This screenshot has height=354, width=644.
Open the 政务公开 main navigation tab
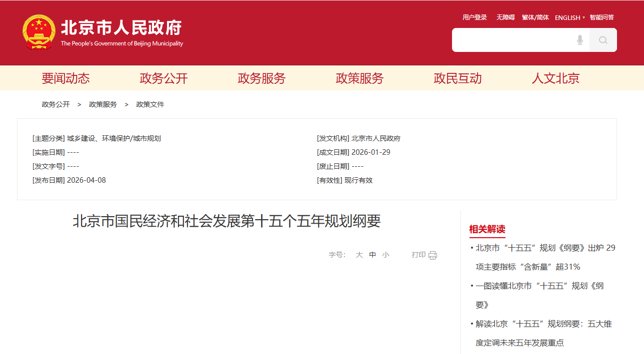point(163,78)
